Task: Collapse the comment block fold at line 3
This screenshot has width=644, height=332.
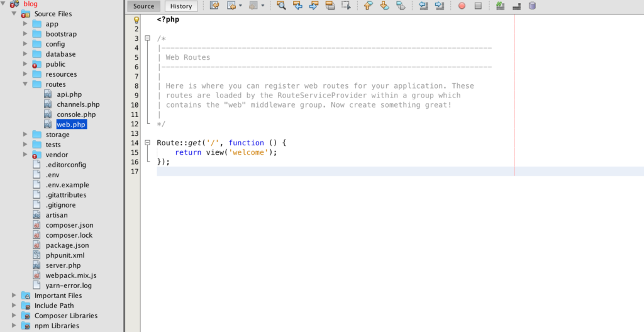Action: pos(148,38)
